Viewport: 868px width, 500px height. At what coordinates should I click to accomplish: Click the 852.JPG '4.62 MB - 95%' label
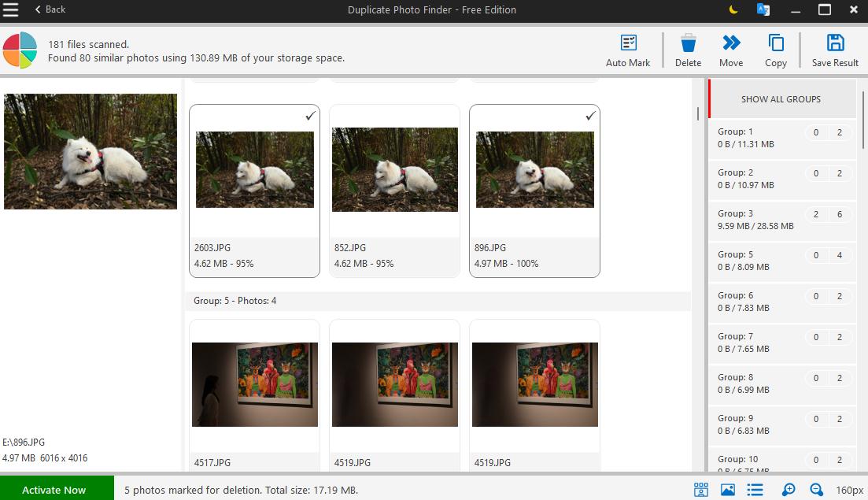click(364, 264)
